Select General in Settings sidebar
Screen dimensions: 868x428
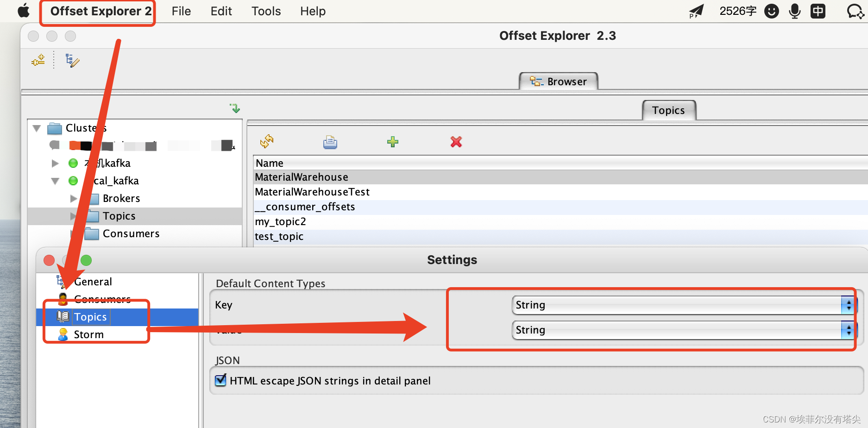(93, 282)
